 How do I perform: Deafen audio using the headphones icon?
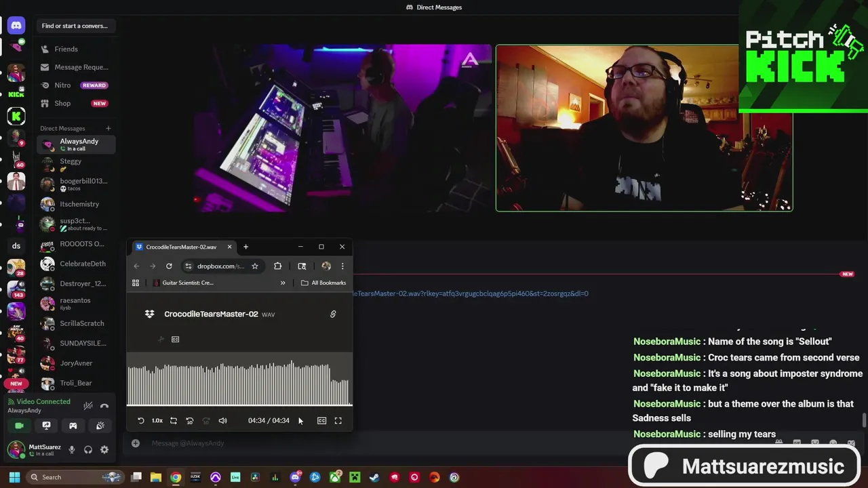(x=88, y=450)
